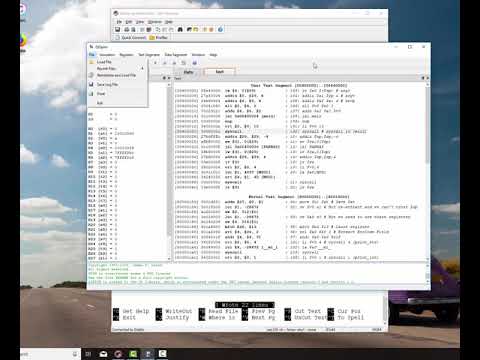
Task: Click "Read File" in the nano footer
Action: coord(223,311)
